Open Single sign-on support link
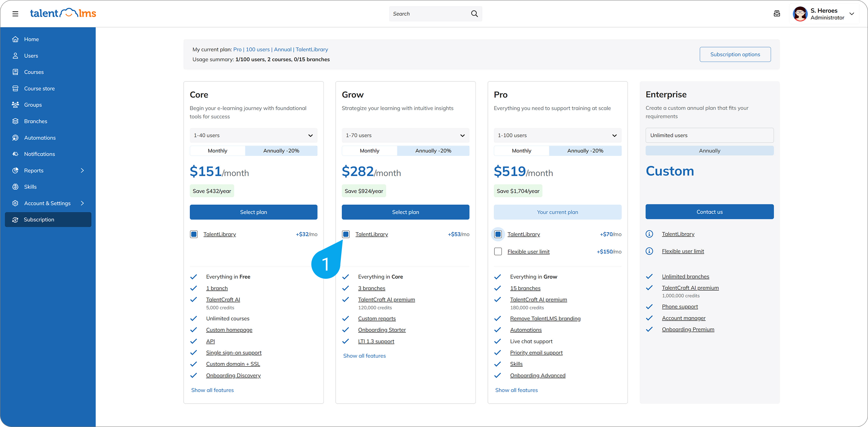 click(x=234, y=353)
